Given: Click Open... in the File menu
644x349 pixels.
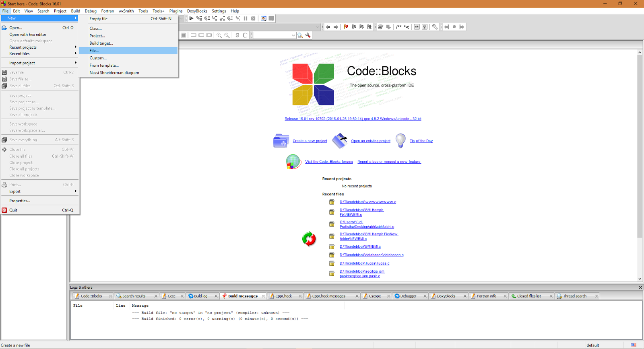Looking at the screenshot, I should point(39,28).
